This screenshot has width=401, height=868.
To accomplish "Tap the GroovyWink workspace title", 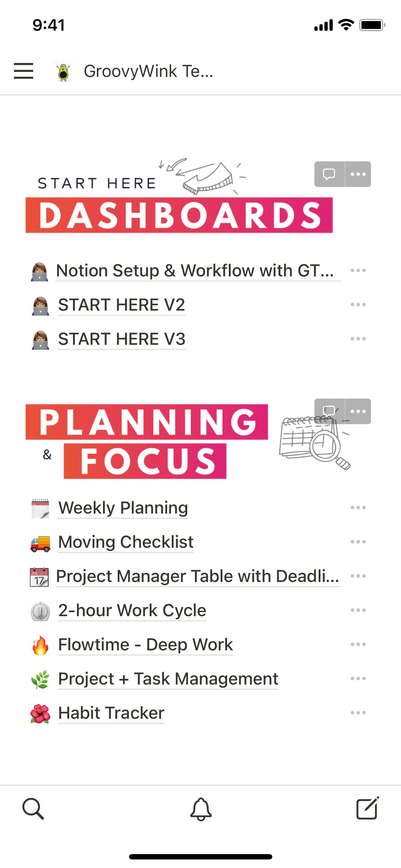I will pos(148,71).
